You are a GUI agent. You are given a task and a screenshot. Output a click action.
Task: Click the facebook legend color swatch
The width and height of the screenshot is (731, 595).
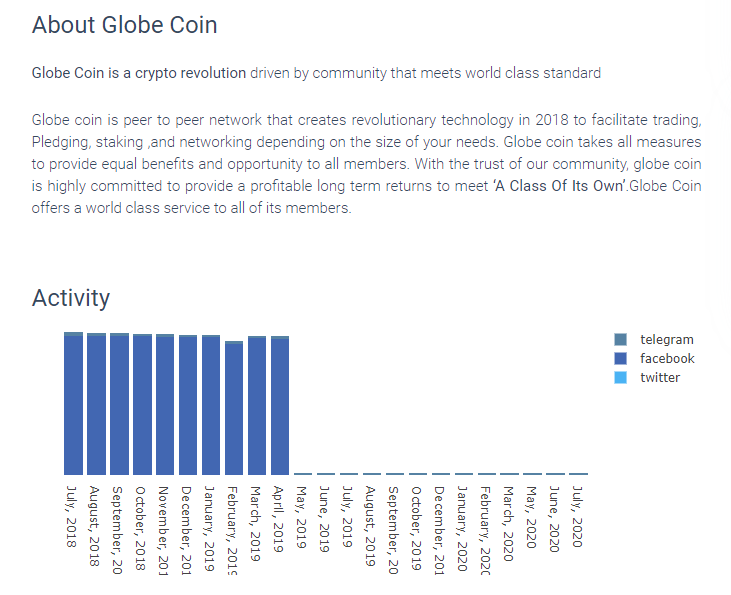click(620, 359)
